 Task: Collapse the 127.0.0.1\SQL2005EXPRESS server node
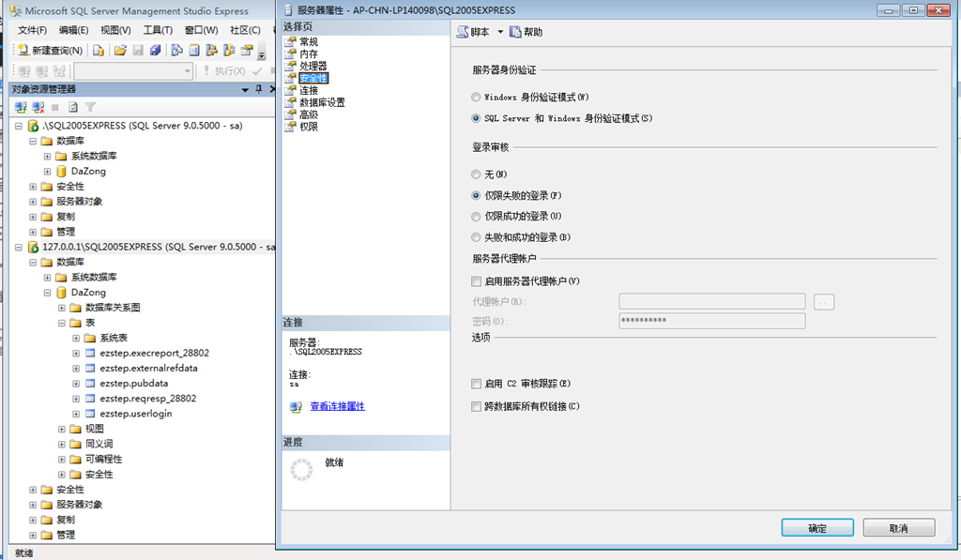point(19,248)
